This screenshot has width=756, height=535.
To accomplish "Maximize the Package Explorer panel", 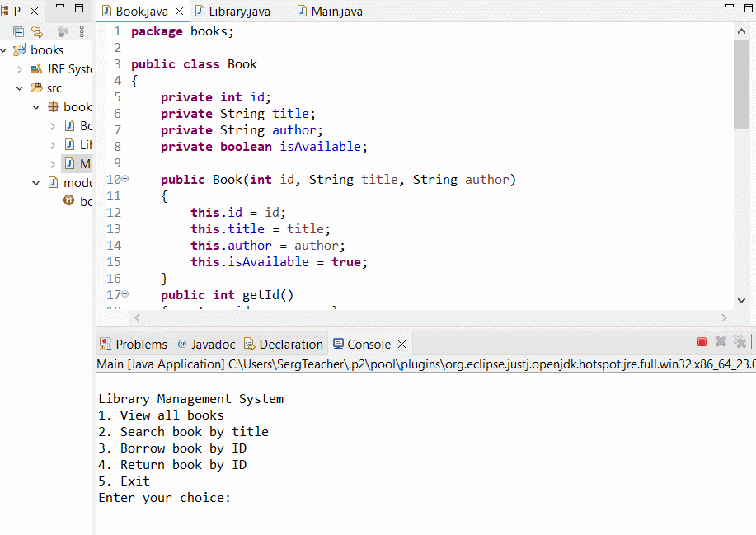I will [79, 8].
